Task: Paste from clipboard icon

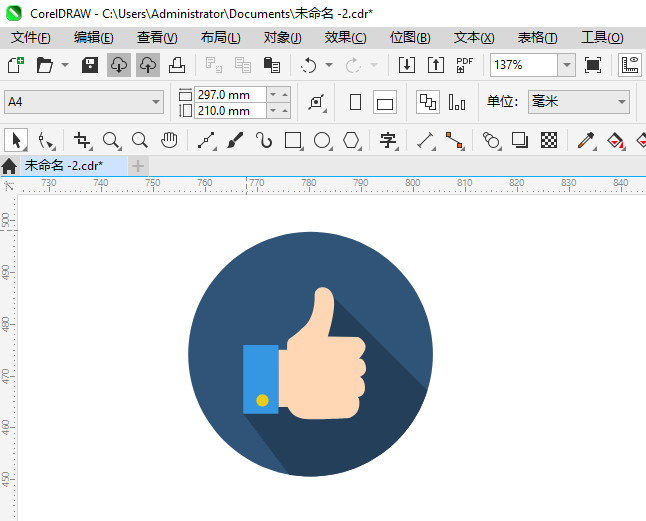Action: pyautogui.click(x=272, y=65)
